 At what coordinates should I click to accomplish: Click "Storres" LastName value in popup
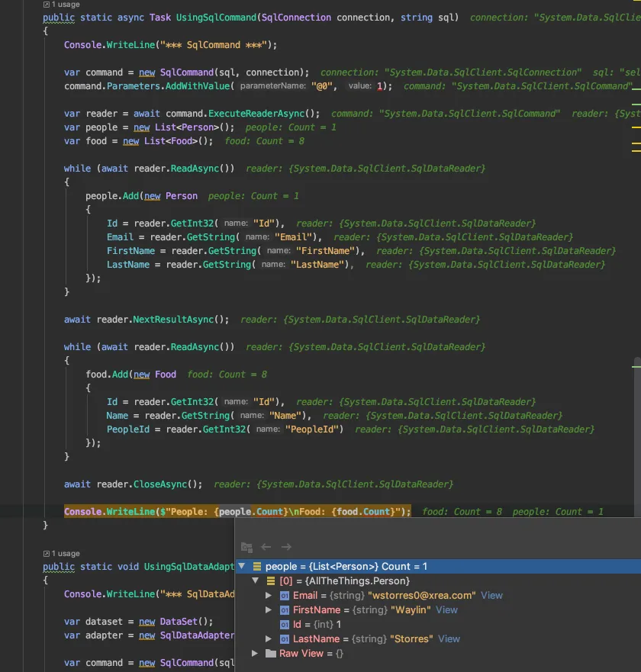point(411,639)
